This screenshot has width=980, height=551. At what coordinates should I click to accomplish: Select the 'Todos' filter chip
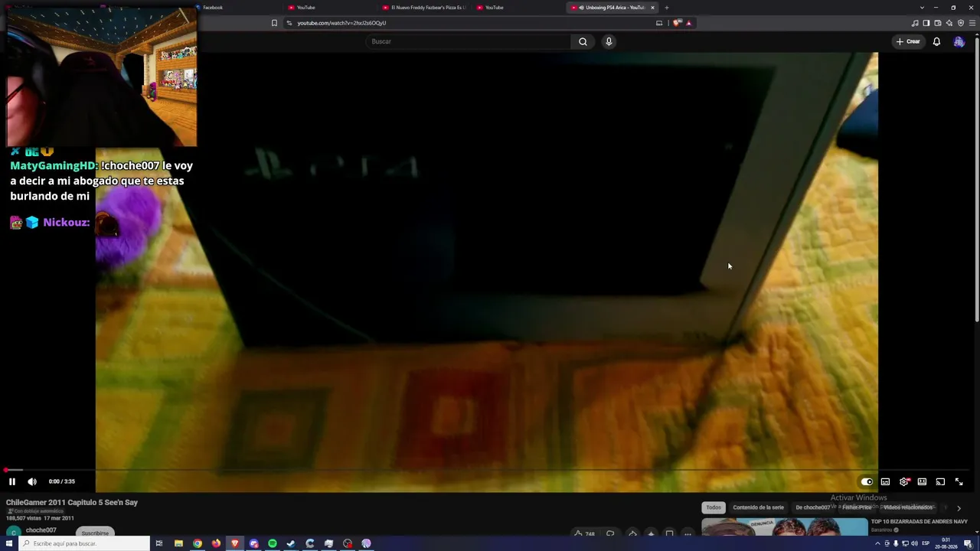coord(714,507)
